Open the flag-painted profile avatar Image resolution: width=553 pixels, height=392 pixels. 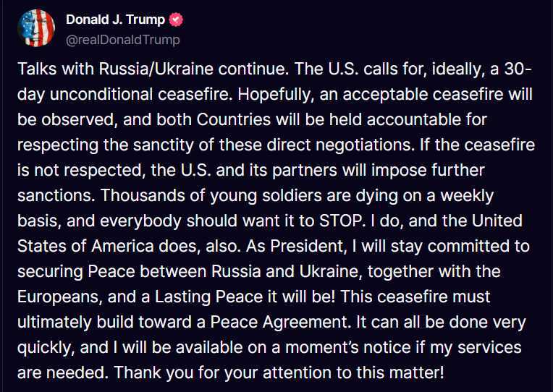[x=36, y=28]
